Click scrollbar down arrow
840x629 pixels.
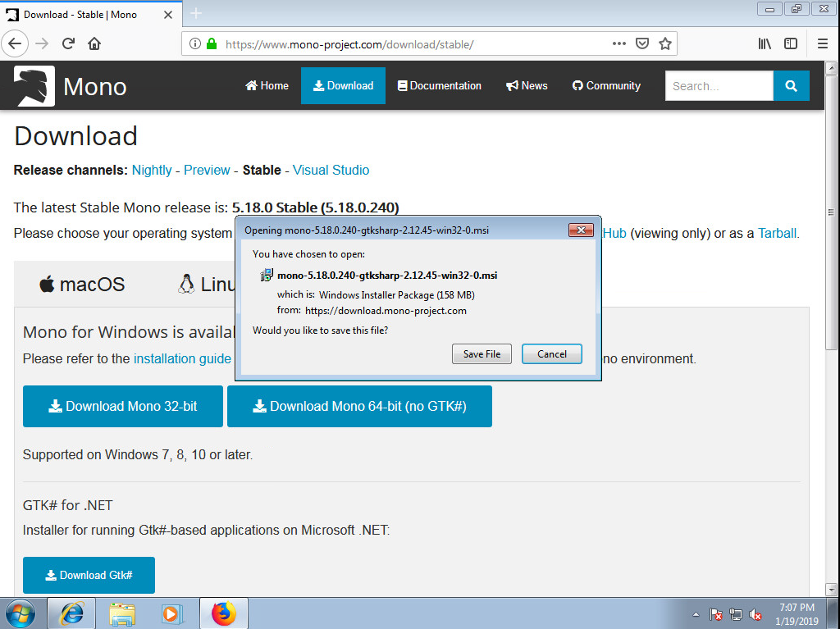[831, 590]
